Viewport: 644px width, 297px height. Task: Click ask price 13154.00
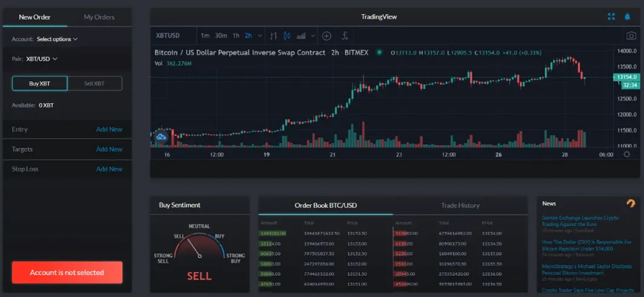pyautogui.click(x=491, y=233)
